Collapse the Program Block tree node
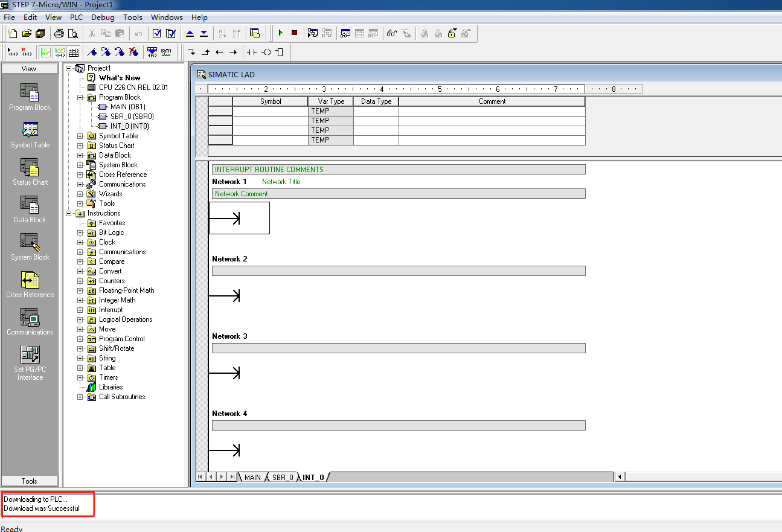782x532 pixels. point(80,97)
